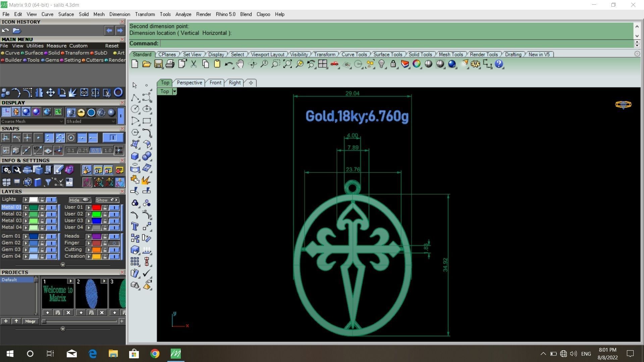The height and width of the screenshot is (362, 644).
Task: Click the New file icon
Action: click(x=135, y=64)
